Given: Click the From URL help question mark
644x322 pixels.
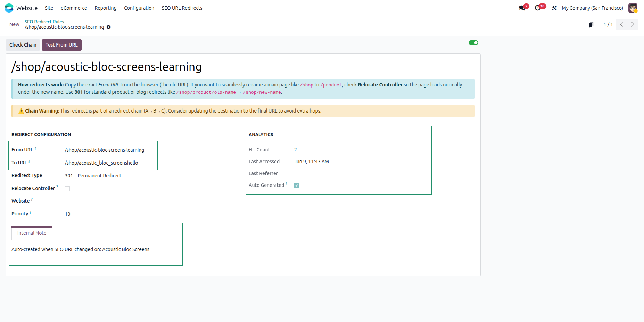Looking at the screenshot, I should [x=35, y=148].
